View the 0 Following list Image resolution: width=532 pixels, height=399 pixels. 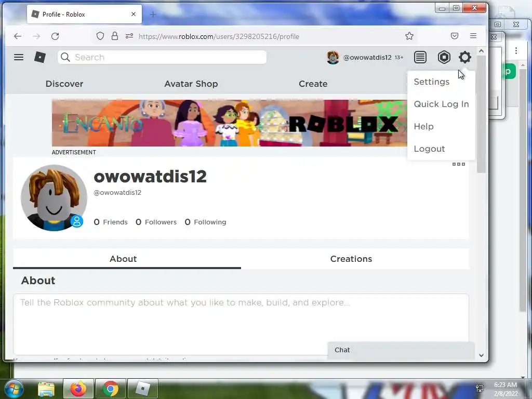point(205,222)
